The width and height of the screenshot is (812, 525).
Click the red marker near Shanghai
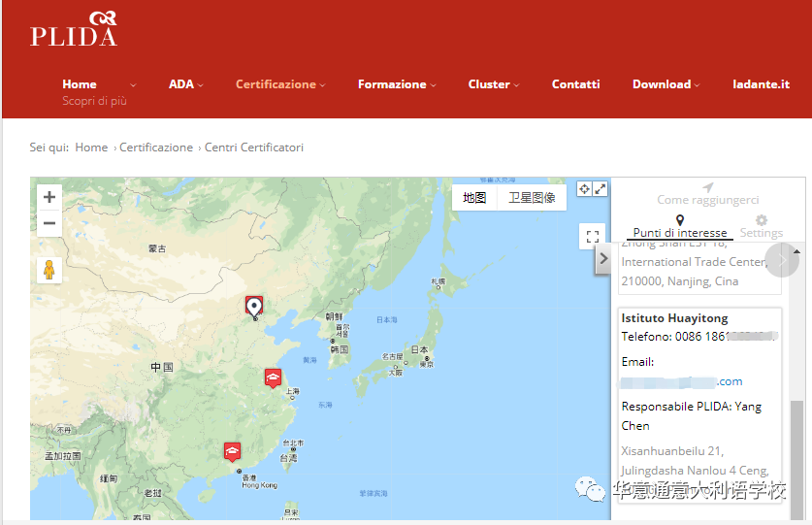[x=273, y=377]
